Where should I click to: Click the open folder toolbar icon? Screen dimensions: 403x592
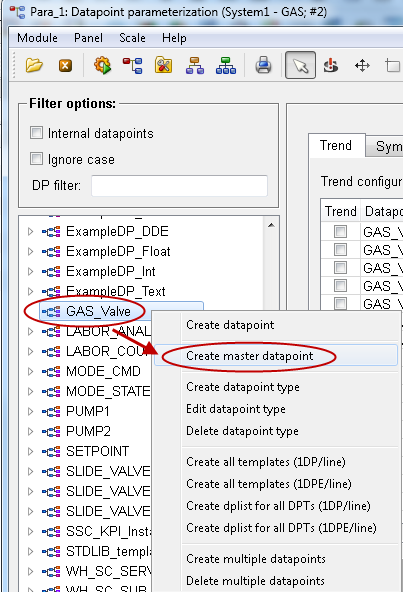coord(34,65)
